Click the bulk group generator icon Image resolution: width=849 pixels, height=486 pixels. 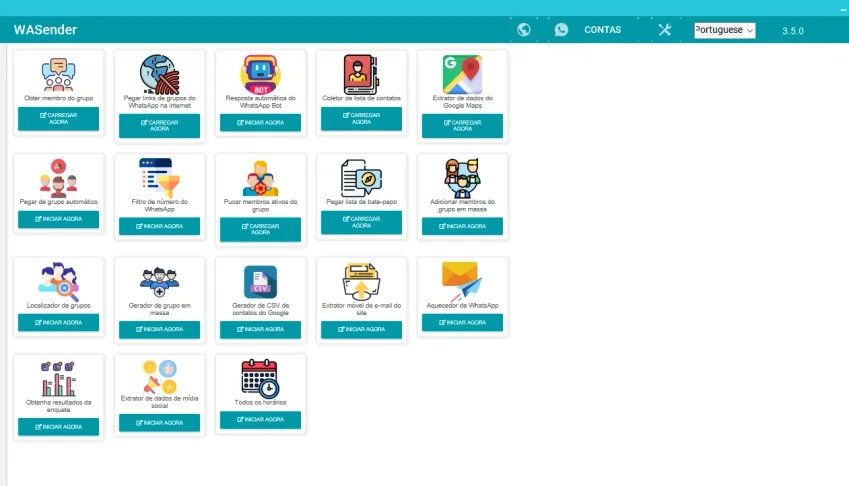click(x=159, y=281)
